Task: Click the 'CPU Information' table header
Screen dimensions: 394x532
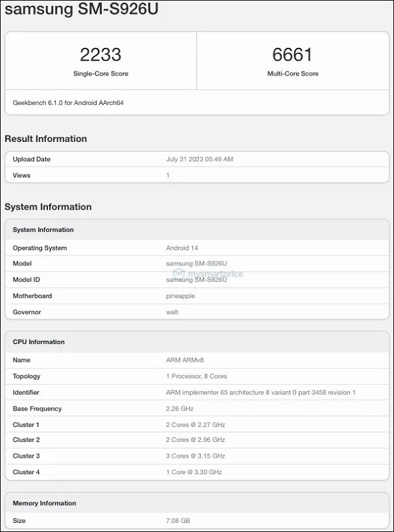Action: (197, 342)
